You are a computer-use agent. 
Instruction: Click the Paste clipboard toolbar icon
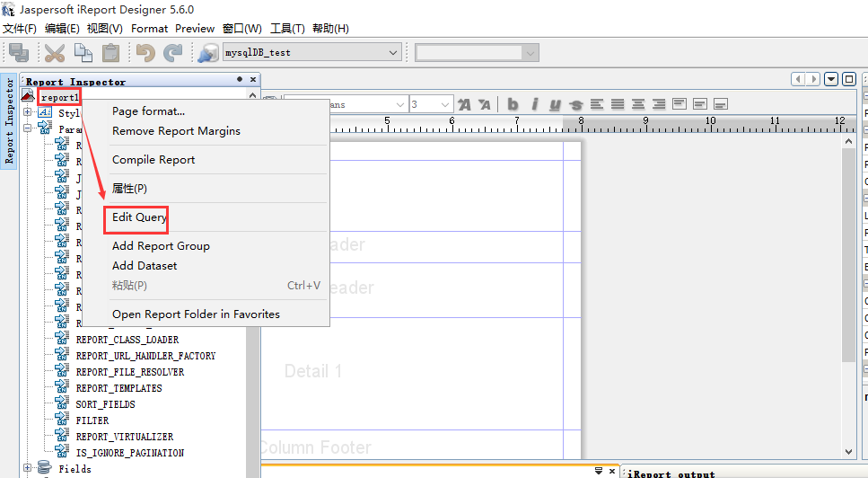pyautogui.click(x=110, y=53)
